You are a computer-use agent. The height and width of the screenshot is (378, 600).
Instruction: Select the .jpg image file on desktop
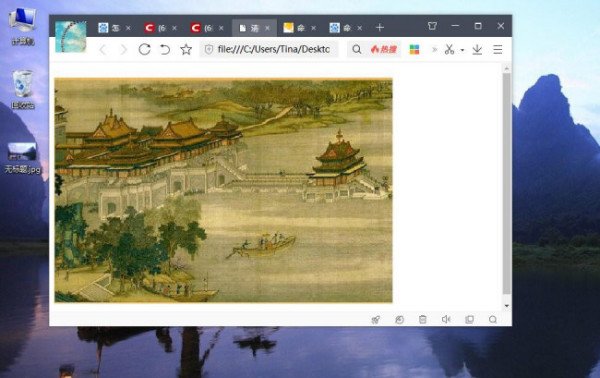click(23, 158)
